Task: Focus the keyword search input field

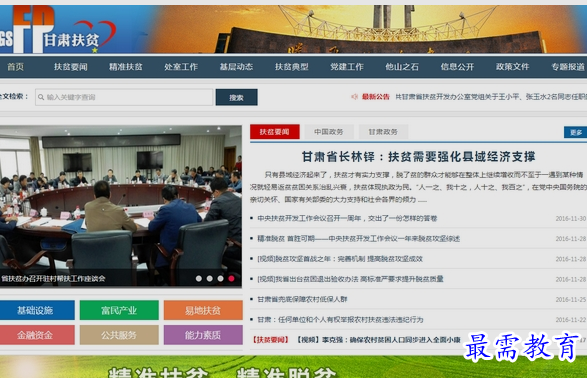Action: 124,97
